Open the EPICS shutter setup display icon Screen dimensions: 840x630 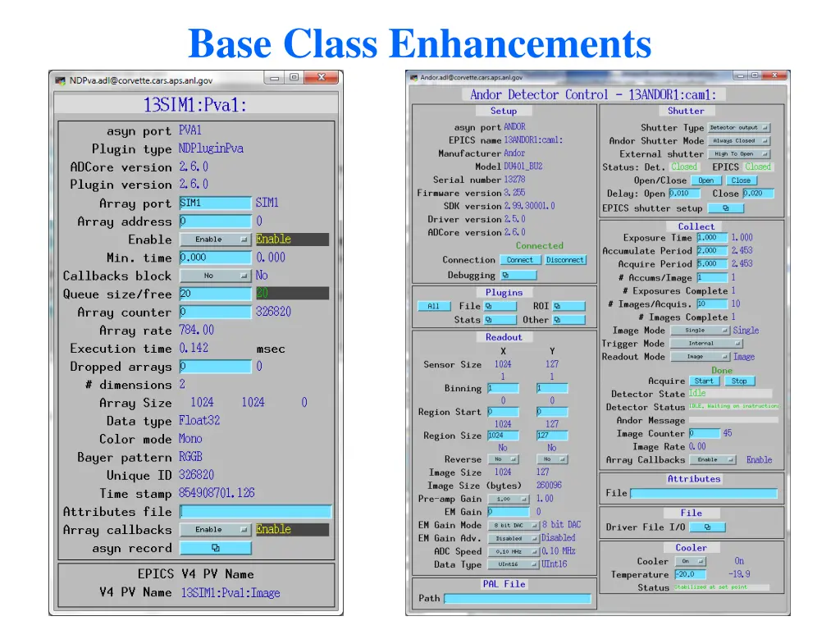pyautogui.click(x=725, y=208)
